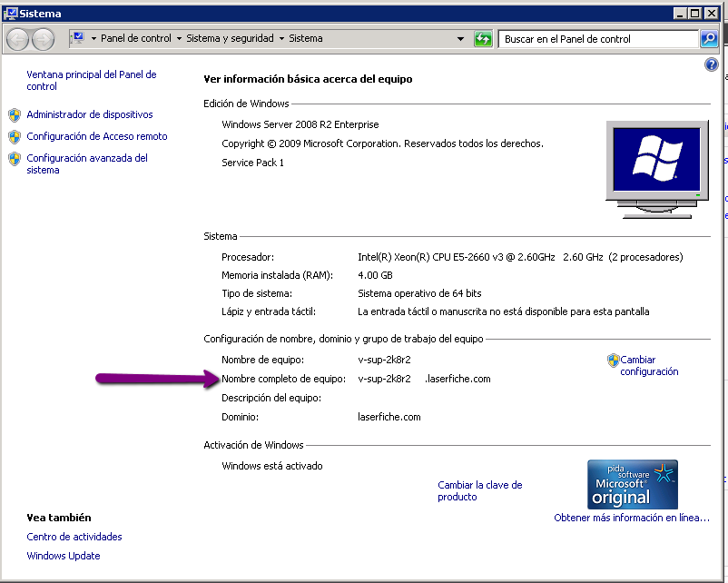Viewport: 728px width, 583px height.
Task: Click the shield icon beside Configuración de Acceso remoto
Action: (x=15, y=136)
